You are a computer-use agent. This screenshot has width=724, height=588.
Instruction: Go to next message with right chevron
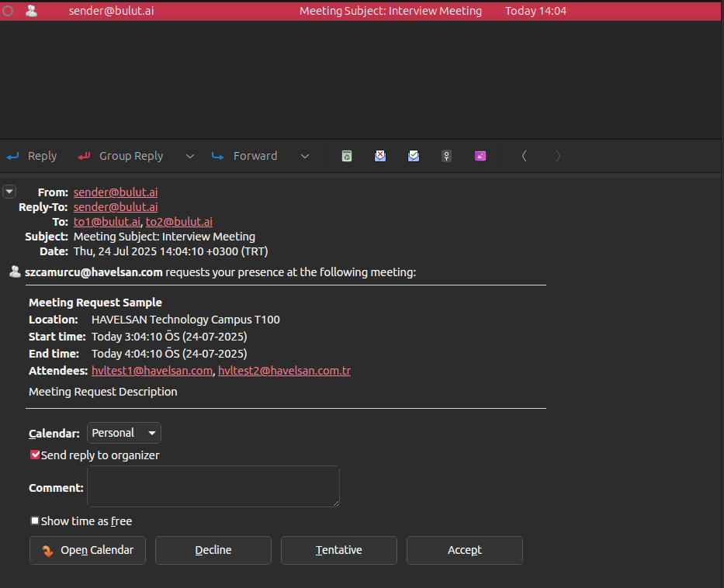(558, 157)
